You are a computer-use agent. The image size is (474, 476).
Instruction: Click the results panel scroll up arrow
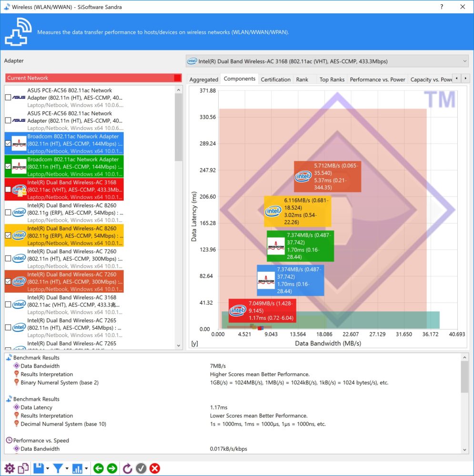tap(464, 357)
